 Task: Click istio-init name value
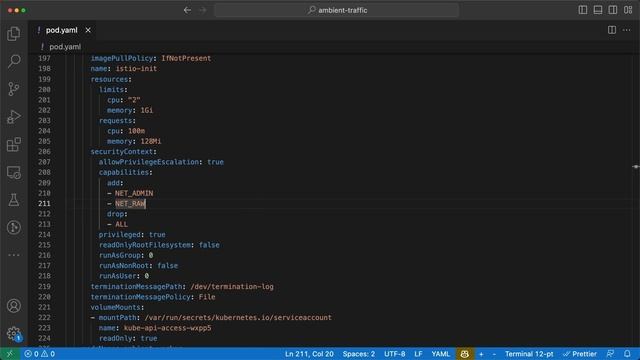[136, 69]
